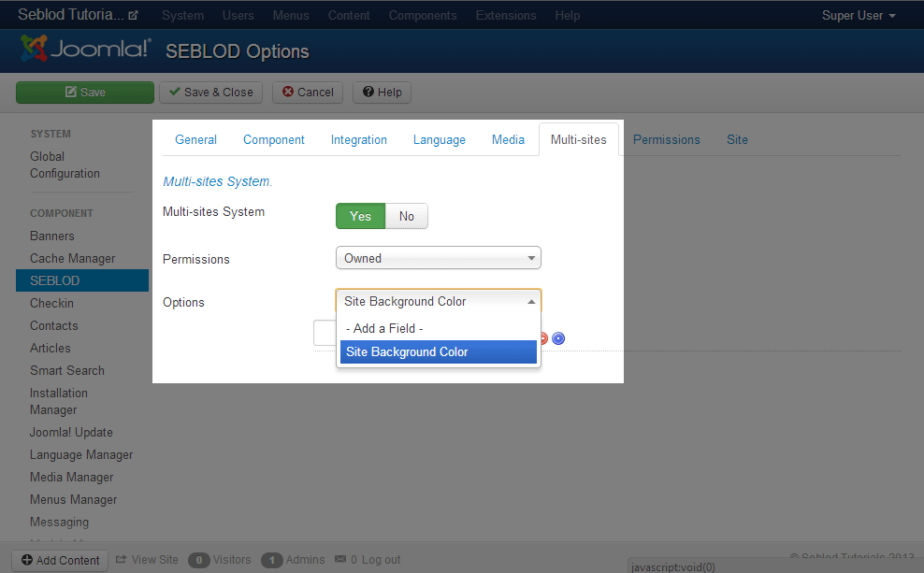
Task: Click the View Site link
Action: click(x=148, y=560)
